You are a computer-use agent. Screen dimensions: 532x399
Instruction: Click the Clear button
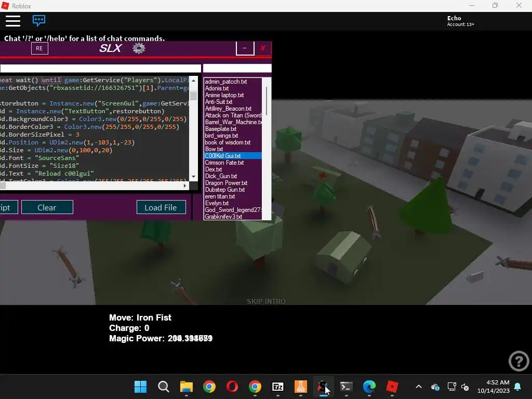click(47, 207)
